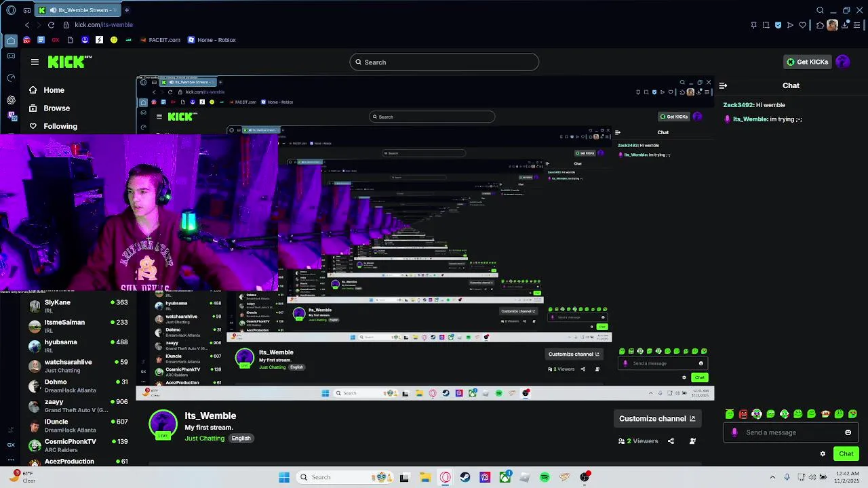Open File Explorer from the taskbar

425,477
